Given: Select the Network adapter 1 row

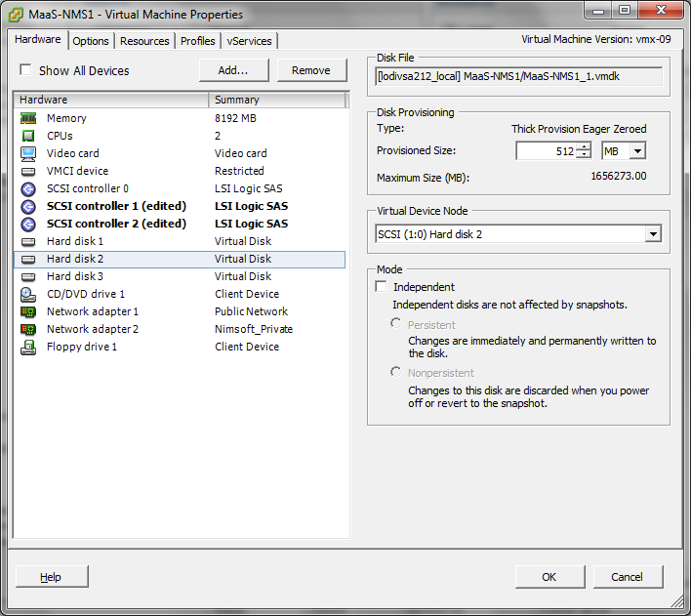Looking at the screenshot, I should (180, 311).
